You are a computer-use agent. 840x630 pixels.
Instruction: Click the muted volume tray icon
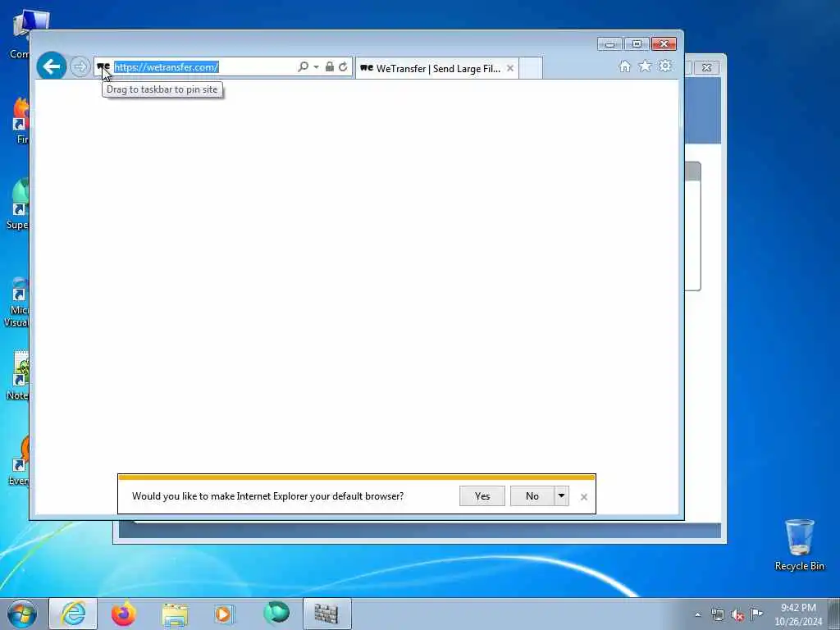tap(737, 615)
